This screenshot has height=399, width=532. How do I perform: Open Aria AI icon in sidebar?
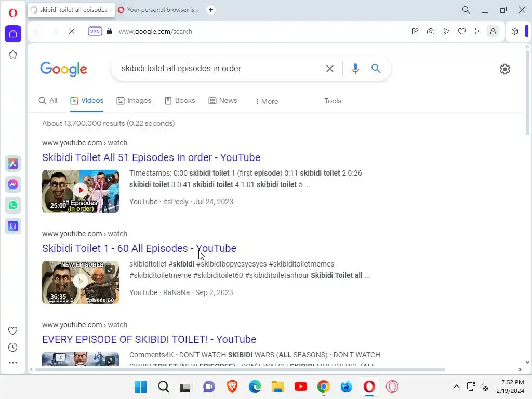point(13,164)
